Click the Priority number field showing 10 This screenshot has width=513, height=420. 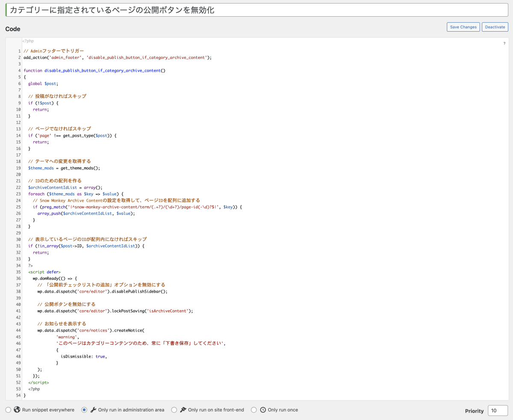click(498, 411)
